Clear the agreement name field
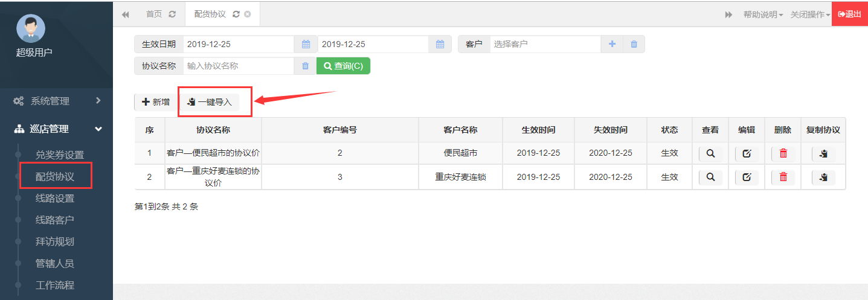Image resolution: width=868 pixels, height=300 pixels. [x=305, y=66]
